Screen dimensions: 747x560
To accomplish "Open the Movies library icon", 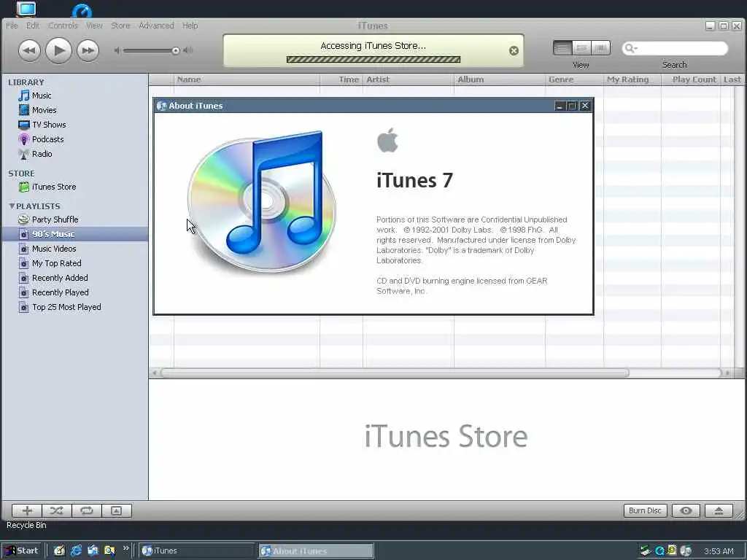I will click(24, 110).
